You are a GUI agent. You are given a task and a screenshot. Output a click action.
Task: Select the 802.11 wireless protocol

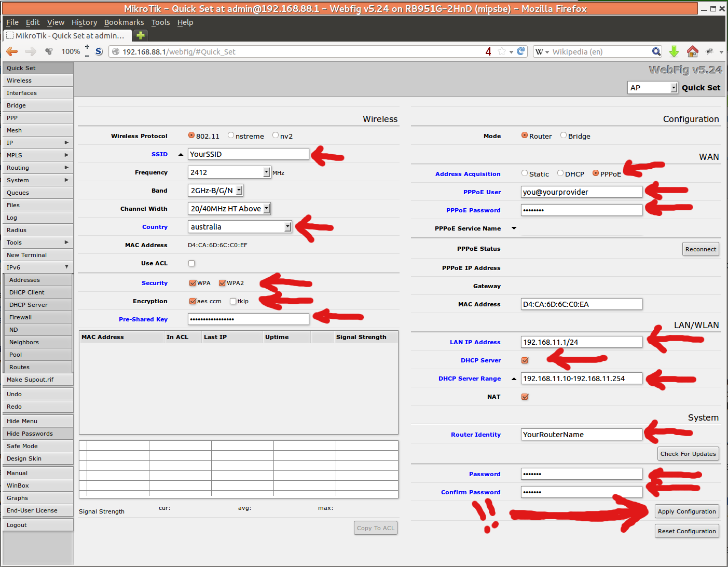(x=191, y=135)
